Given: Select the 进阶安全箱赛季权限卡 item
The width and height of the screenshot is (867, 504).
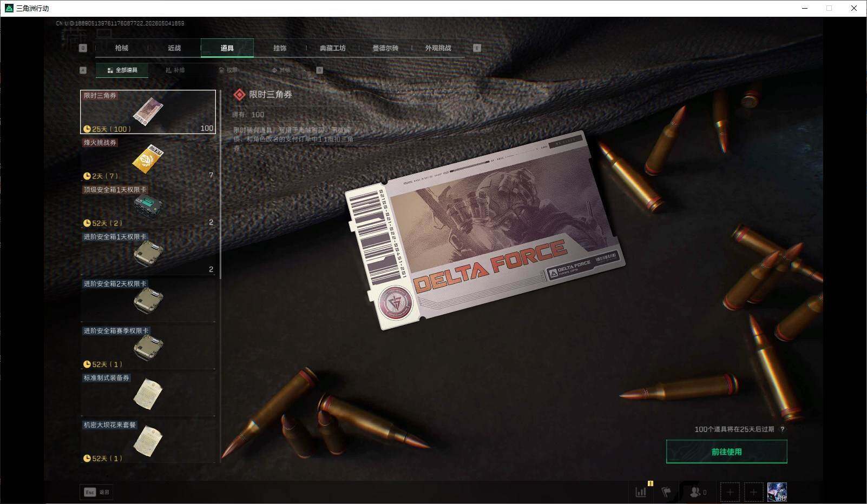Looking at the screenshot, I should (148, 347).
